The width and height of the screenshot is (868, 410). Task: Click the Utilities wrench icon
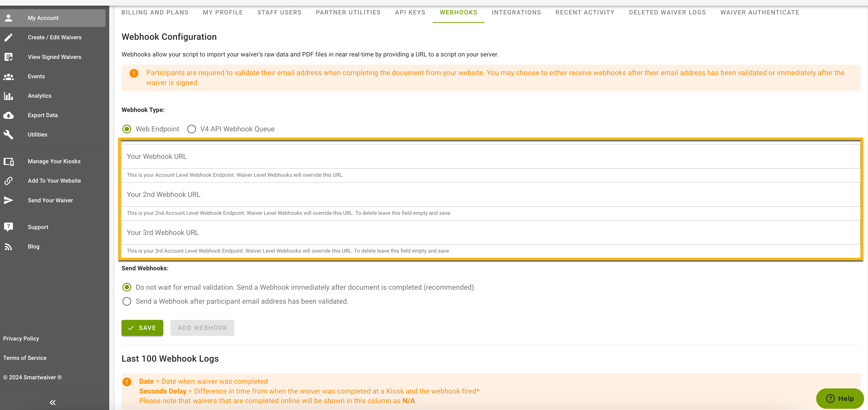click(8, 135)
